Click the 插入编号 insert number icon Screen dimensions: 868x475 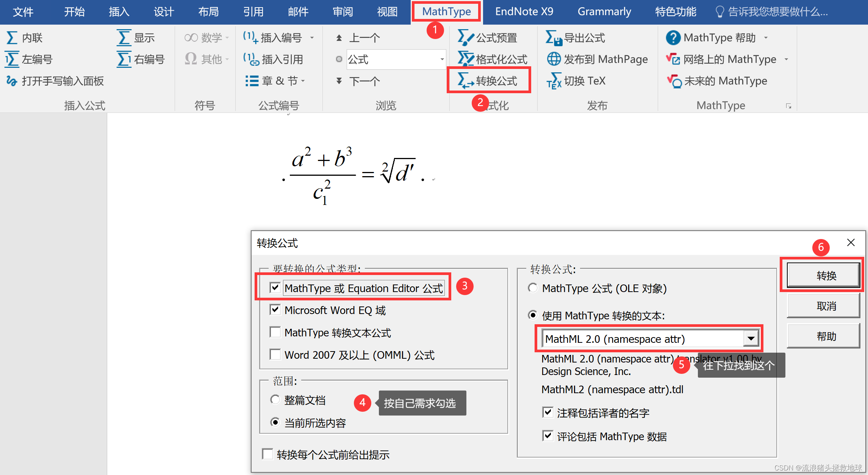pyautogui.click(x=250, y=37)
